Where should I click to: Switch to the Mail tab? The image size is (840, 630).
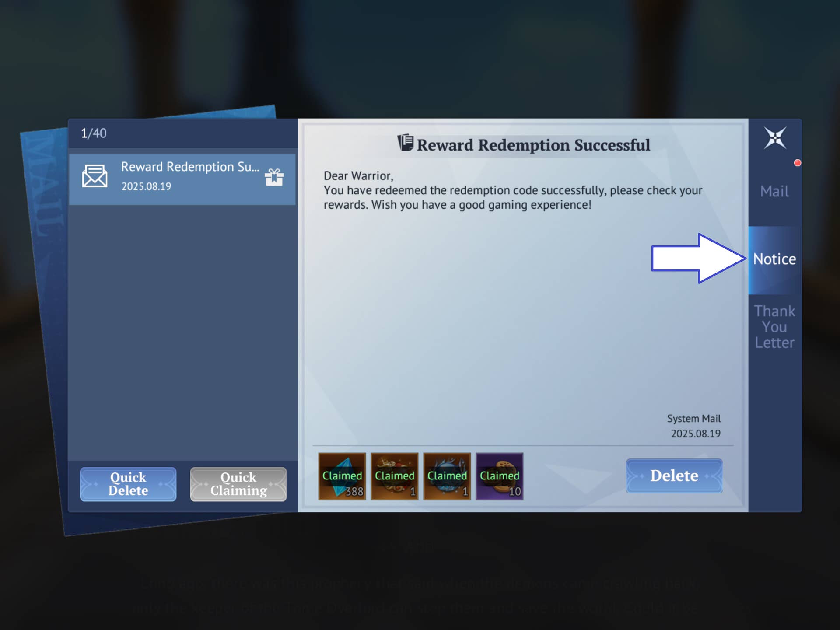click(x=774, y=191)
